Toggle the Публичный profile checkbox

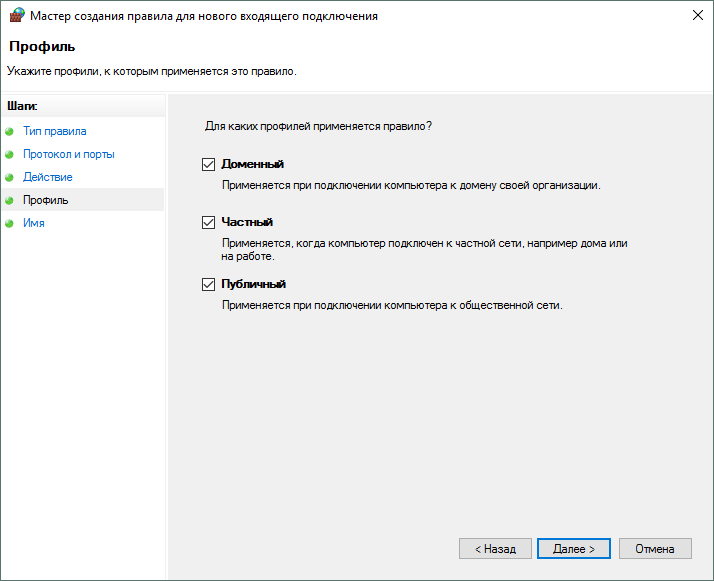point(209,284)
